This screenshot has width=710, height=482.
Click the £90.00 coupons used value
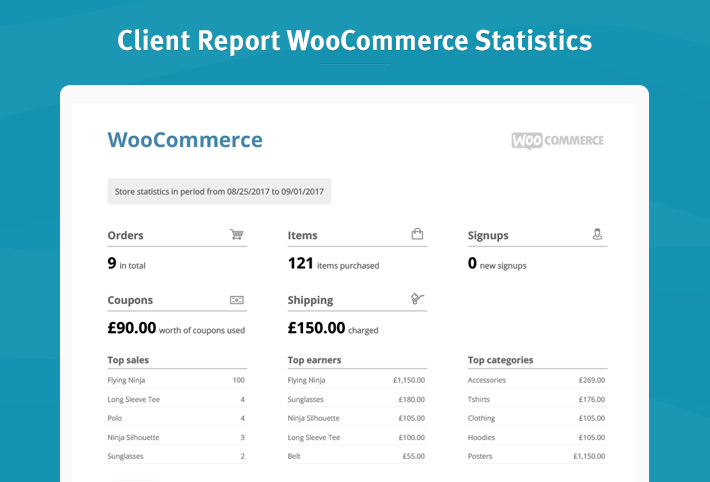pyautogui.click(x=132, y=328)
